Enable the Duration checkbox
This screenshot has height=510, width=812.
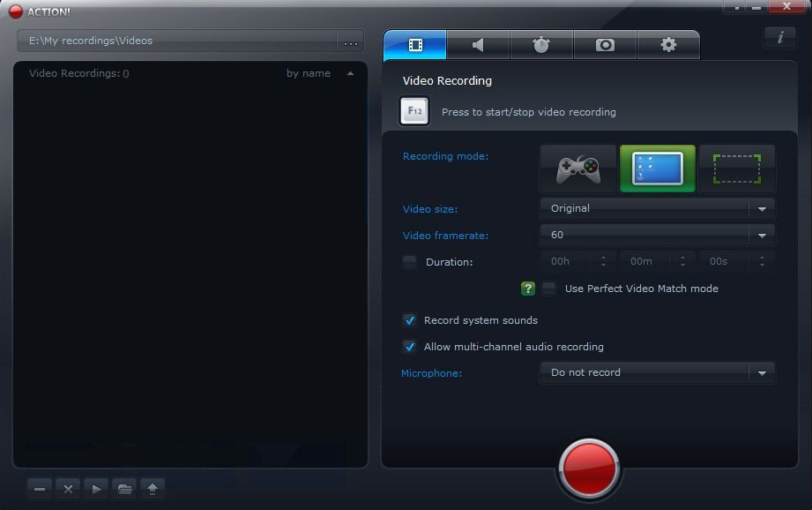point(410,262)
